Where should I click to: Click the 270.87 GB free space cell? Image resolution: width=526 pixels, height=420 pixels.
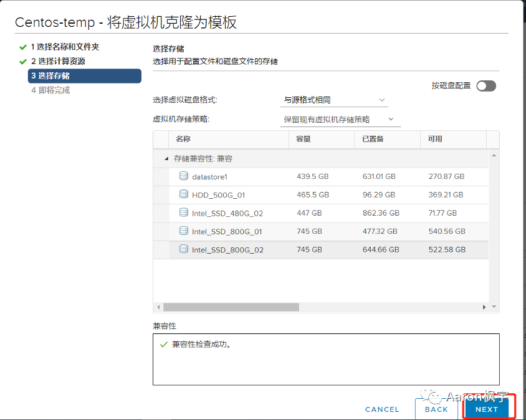click(x=446, y=176)
